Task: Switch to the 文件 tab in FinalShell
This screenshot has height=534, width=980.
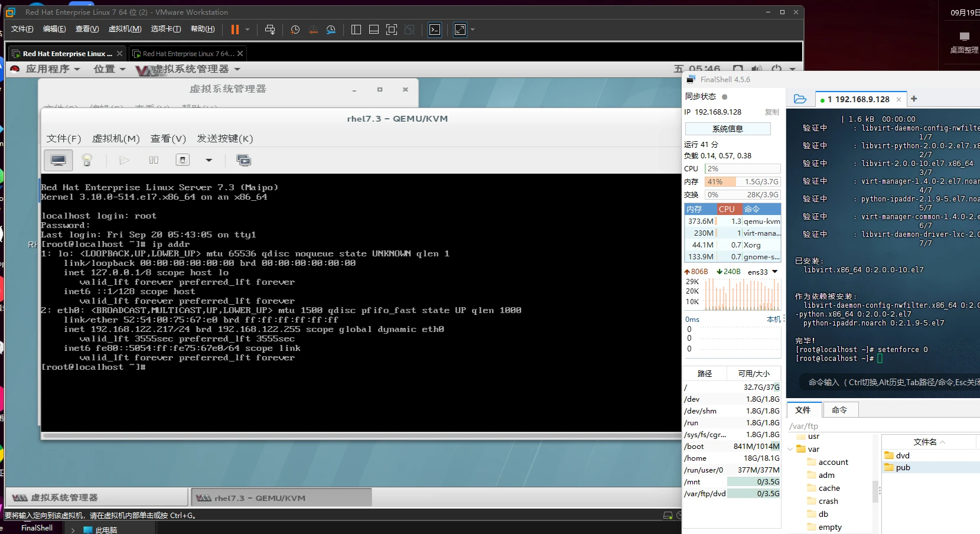Action: tap(804, 410)
